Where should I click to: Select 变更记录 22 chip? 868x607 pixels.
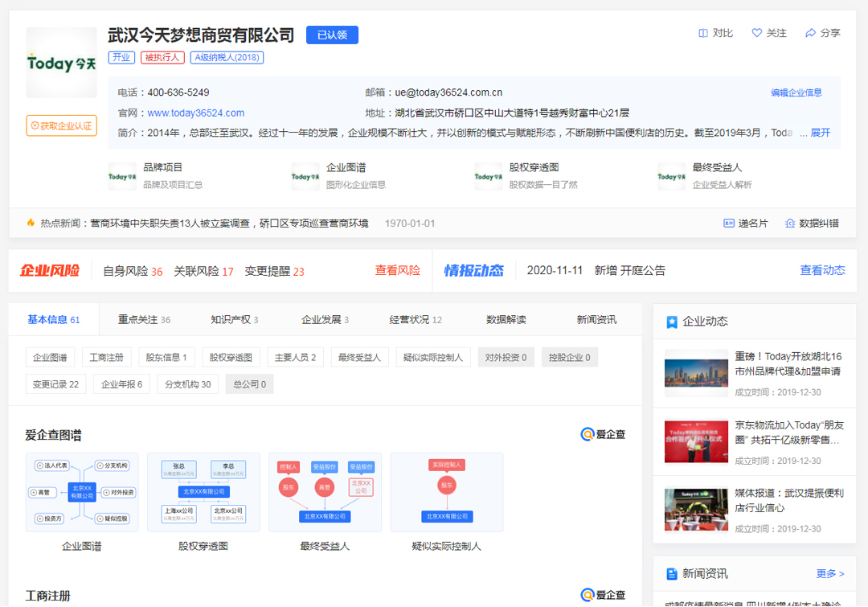coord(56,383)
